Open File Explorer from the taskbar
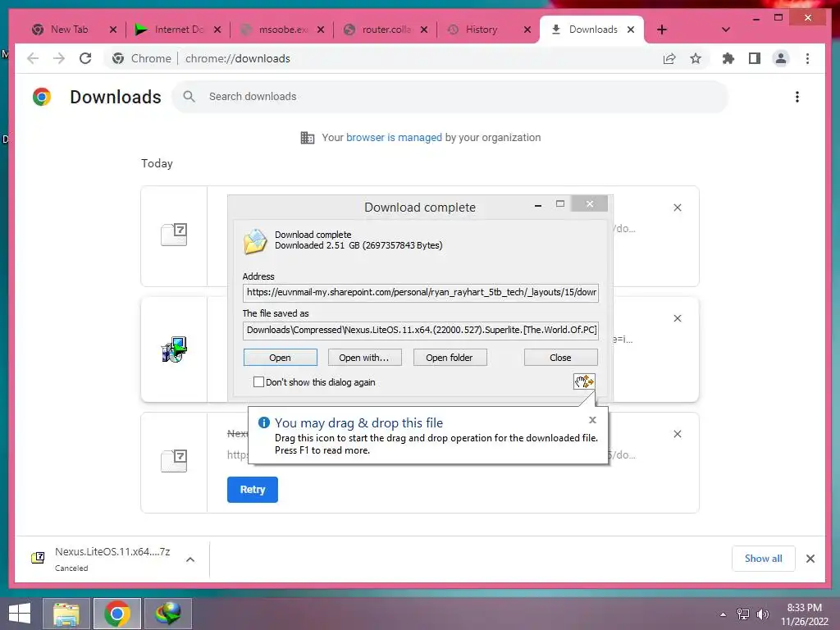 [x=66, y=614]
